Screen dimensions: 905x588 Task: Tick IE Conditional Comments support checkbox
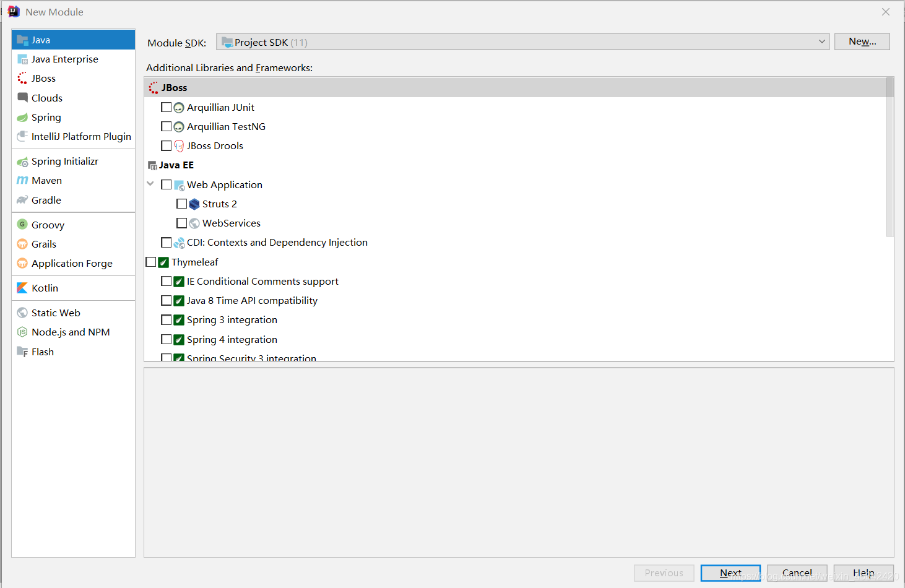166,281
